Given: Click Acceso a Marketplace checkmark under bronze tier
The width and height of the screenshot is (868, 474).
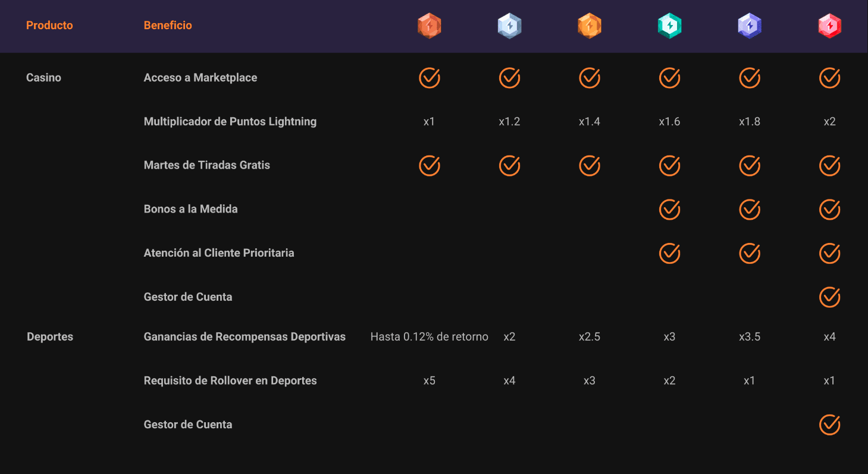Looking at the screenshot, I should (x=429, y=78).
